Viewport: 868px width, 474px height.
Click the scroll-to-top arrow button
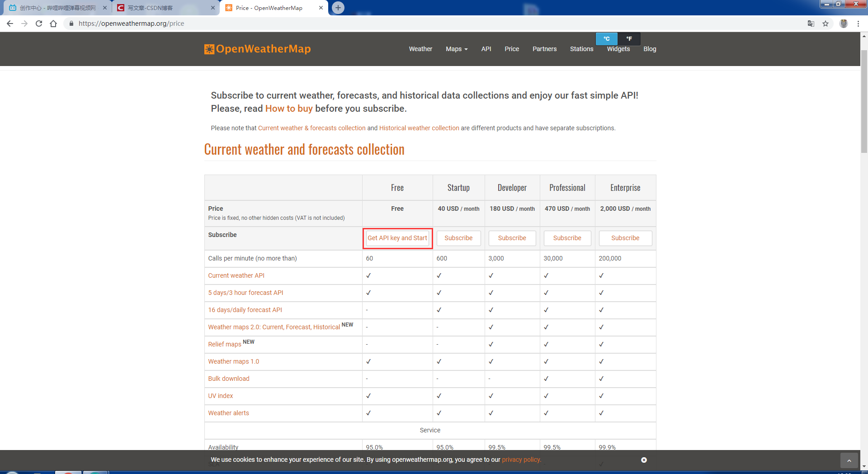[849, 460]
